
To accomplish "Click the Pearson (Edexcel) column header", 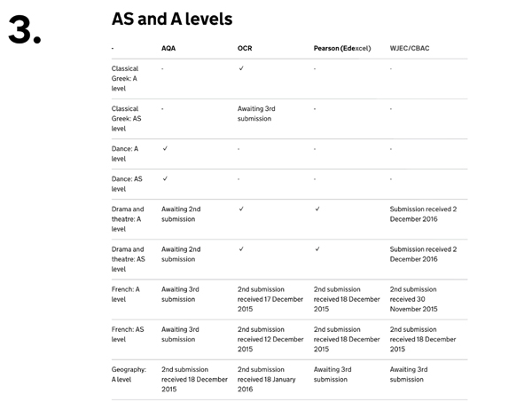I will click(x=342, y=48).
